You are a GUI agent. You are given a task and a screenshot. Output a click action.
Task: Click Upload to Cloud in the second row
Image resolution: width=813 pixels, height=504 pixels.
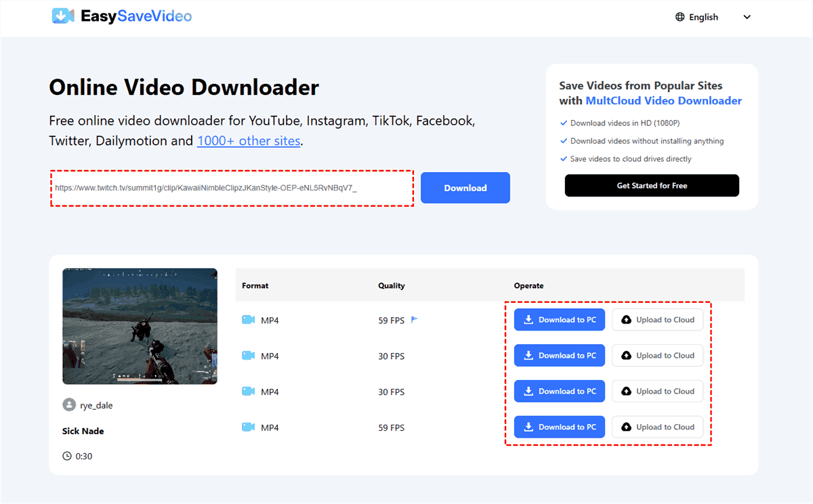(x=657, y=356)
